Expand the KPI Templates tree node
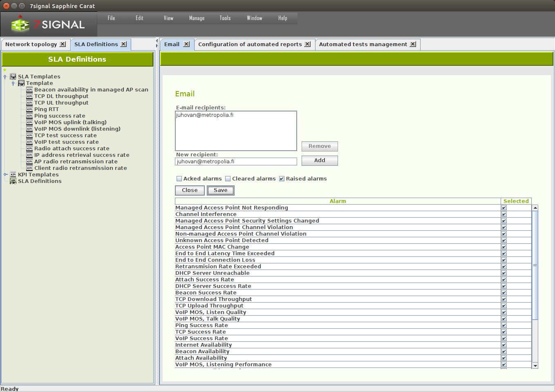The width and height of the screenshot is (555, 392). tap(5, 174)
